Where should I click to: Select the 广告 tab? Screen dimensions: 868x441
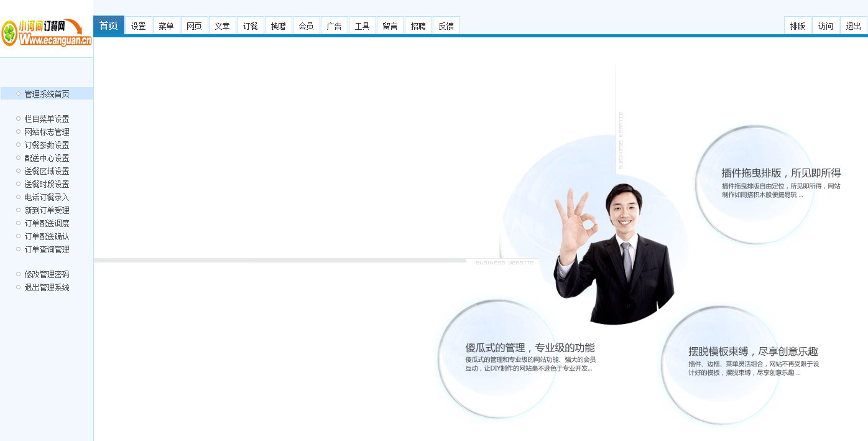[335, 26]
